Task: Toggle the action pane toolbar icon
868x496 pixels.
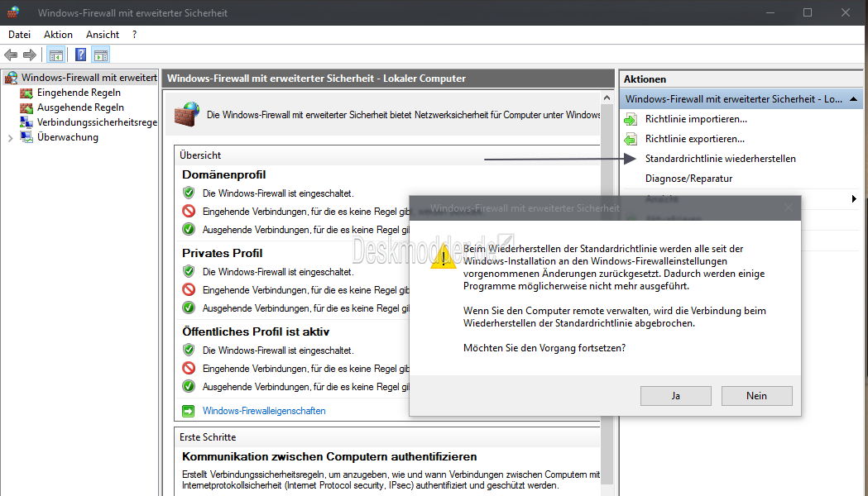Action: [x=101, y=55]
